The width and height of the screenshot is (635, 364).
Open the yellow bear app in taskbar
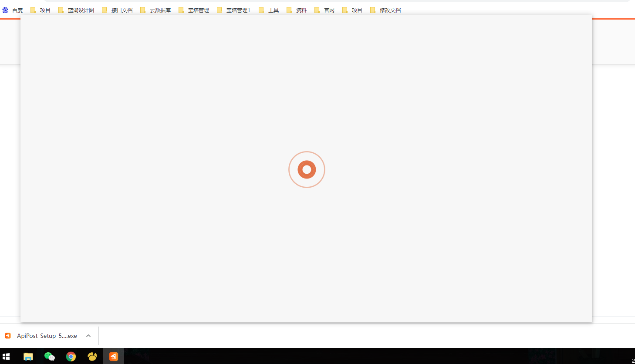click(x=92, y=356)
